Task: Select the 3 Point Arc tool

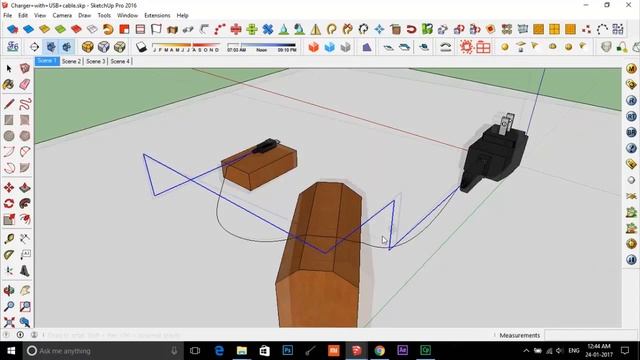Action: coord(9,168)
